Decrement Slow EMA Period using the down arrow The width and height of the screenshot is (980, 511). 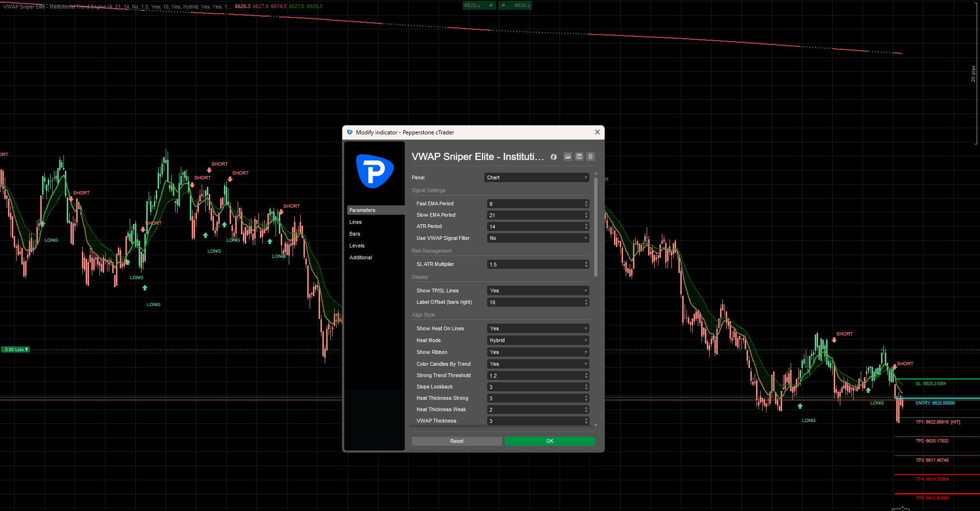tap(586, 217)
